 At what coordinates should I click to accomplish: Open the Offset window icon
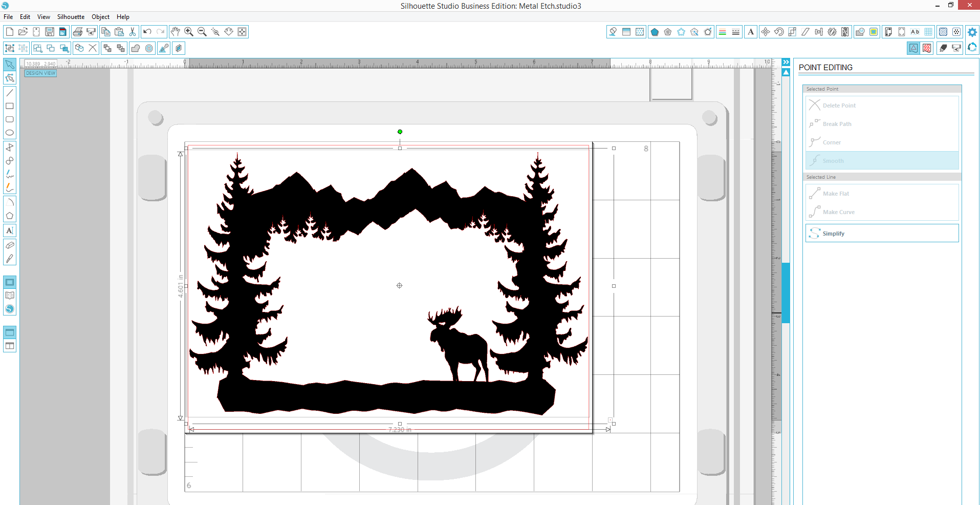[149, 48]
